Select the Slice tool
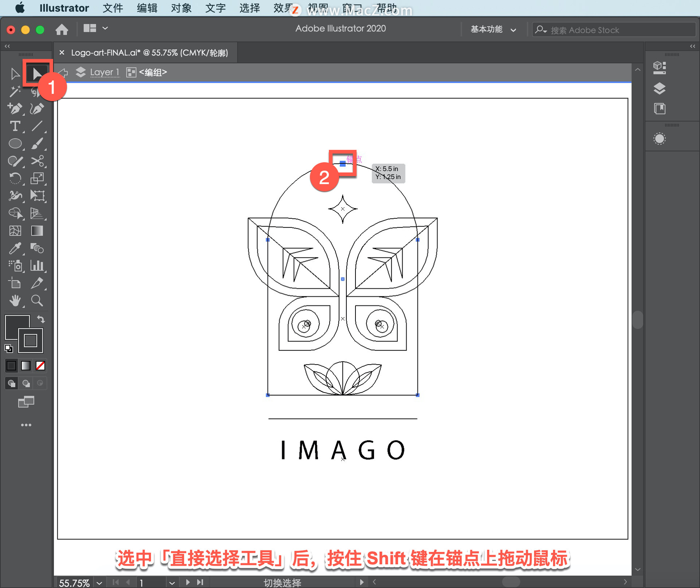 (37, 283)
